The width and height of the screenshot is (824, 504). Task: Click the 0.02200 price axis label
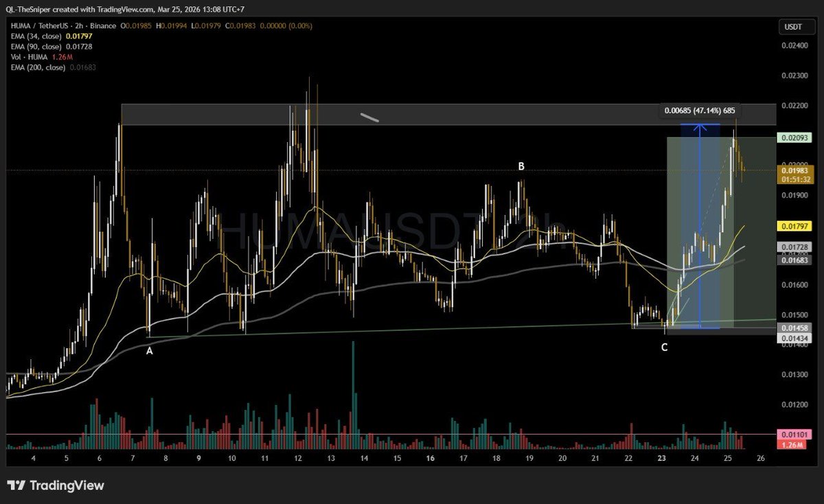795,106
